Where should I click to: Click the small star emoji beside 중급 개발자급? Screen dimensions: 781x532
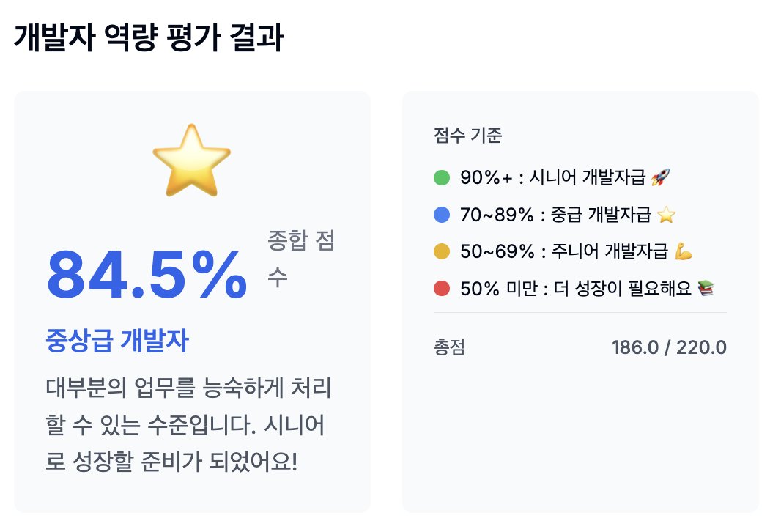pos(666,215)
